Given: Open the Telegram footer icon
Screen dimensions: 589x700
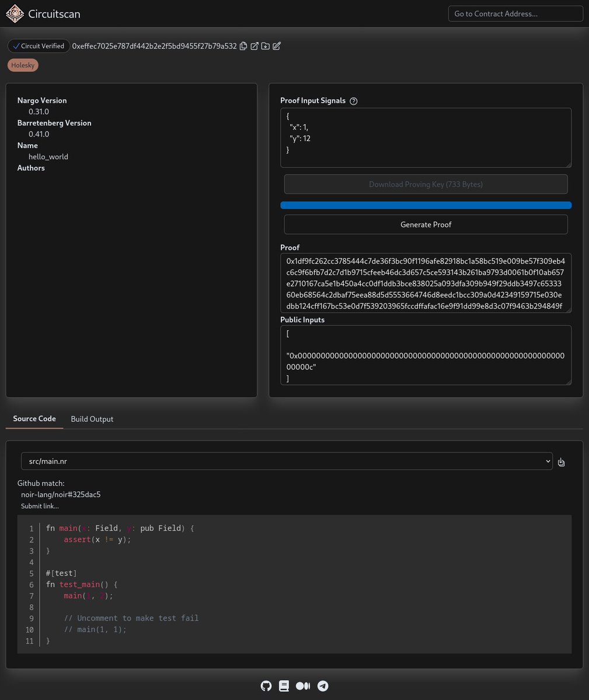Looking at the screenshot, I should click(x=323, y=686).
